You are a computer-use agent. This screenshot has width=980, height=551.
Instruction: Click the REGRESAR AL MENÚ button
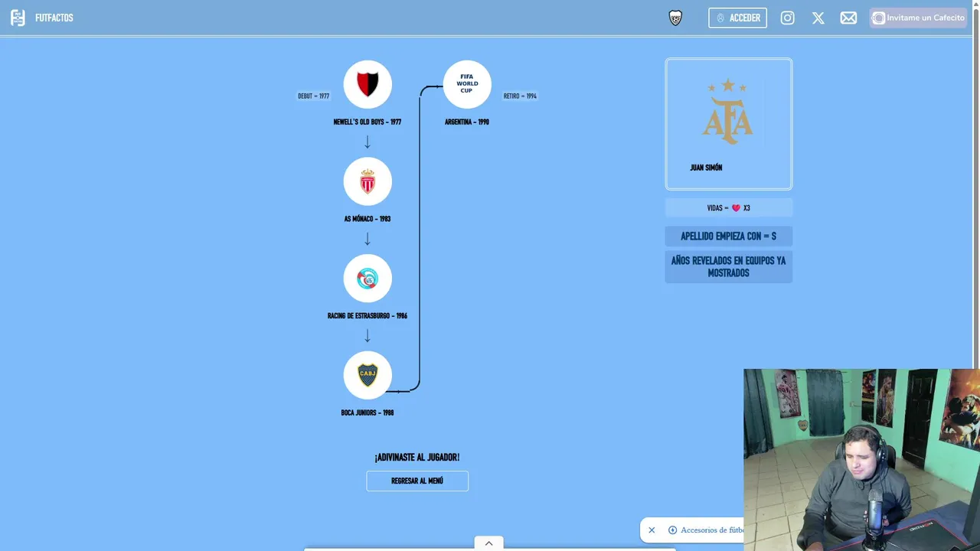417,481
